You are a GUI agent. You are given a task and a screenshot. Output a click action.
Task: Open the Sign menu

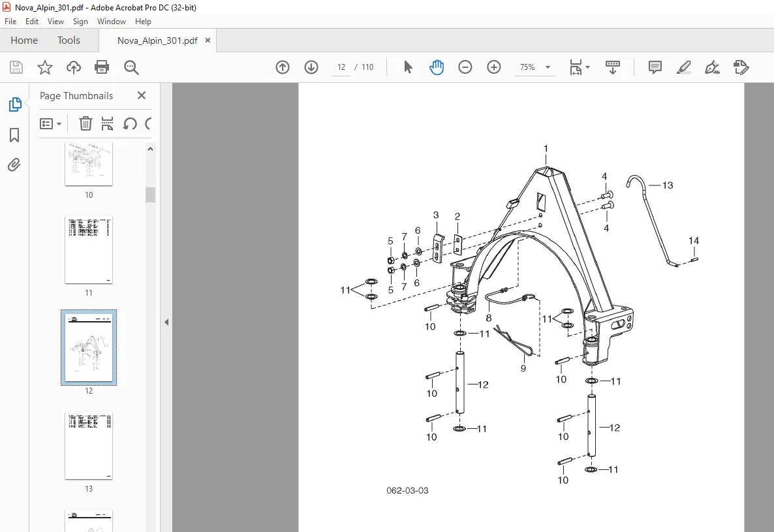tap(80, 22)
